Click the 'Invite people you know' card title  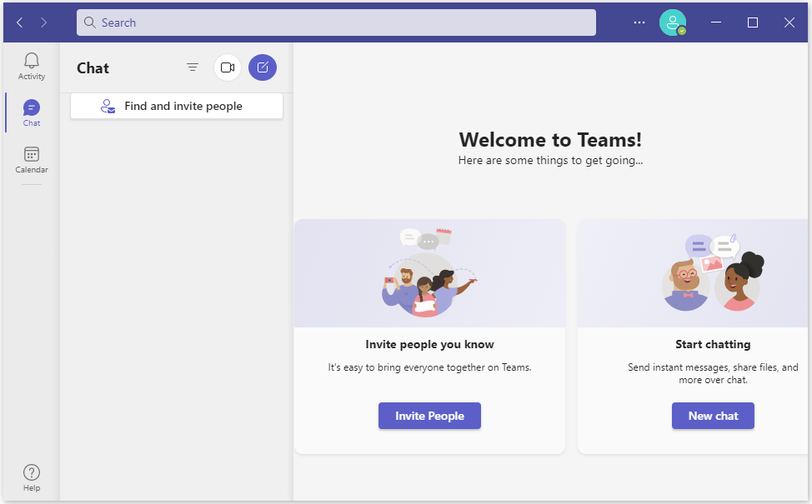[430, 345]
